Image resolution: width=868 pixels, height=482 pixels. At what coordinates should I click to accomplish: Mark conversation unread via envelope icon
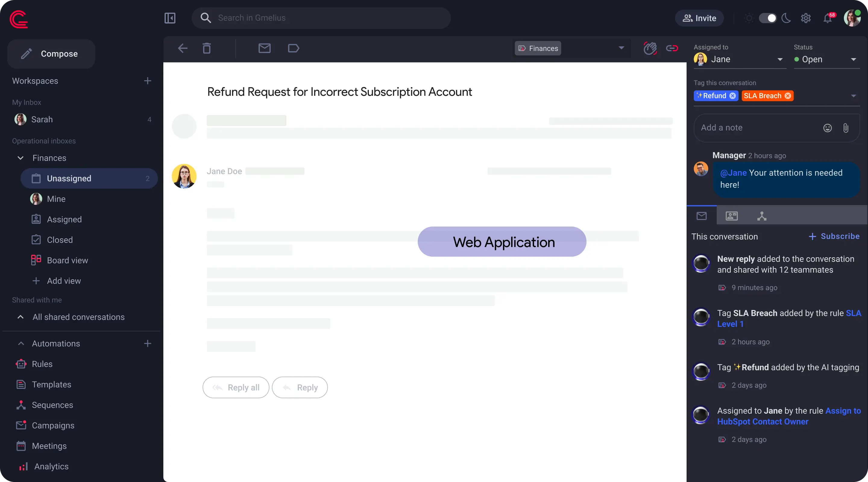coord(265,48)
